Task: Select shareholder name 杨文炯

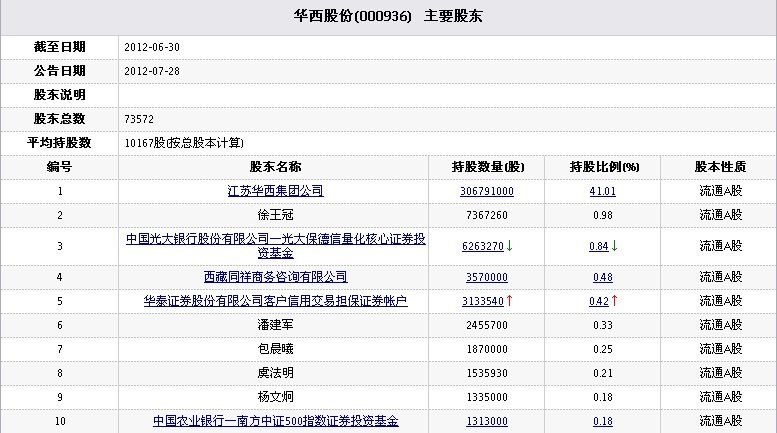Action: tap(276, 397)
